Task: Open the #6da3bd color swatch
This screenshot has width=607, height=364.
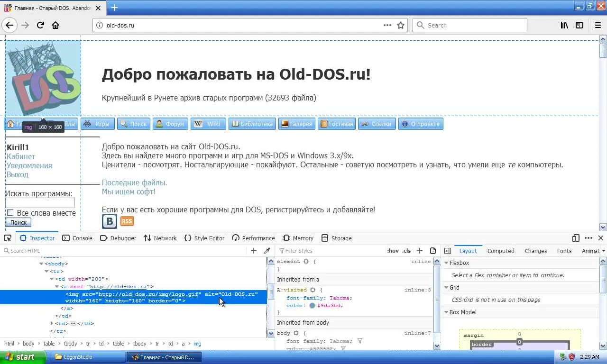Action: click(x=312, y=306)
